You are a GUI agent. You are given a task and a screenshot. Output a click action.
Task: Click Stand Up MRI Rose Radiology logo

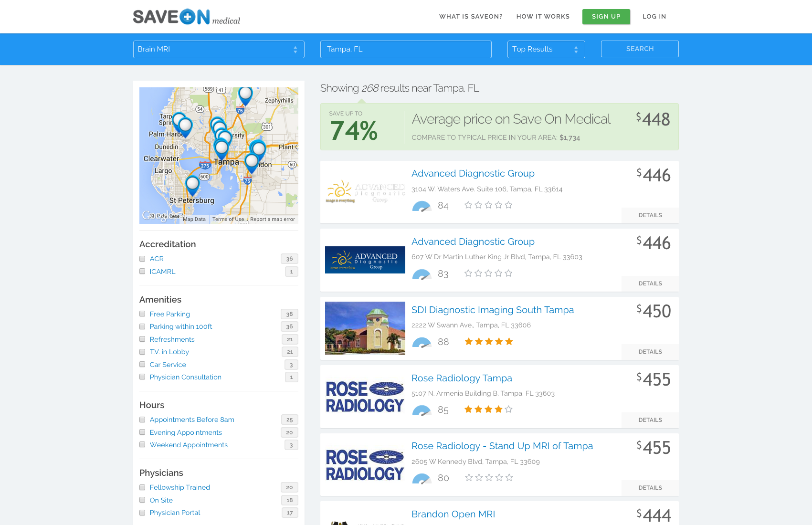click(x=365, y=465)
